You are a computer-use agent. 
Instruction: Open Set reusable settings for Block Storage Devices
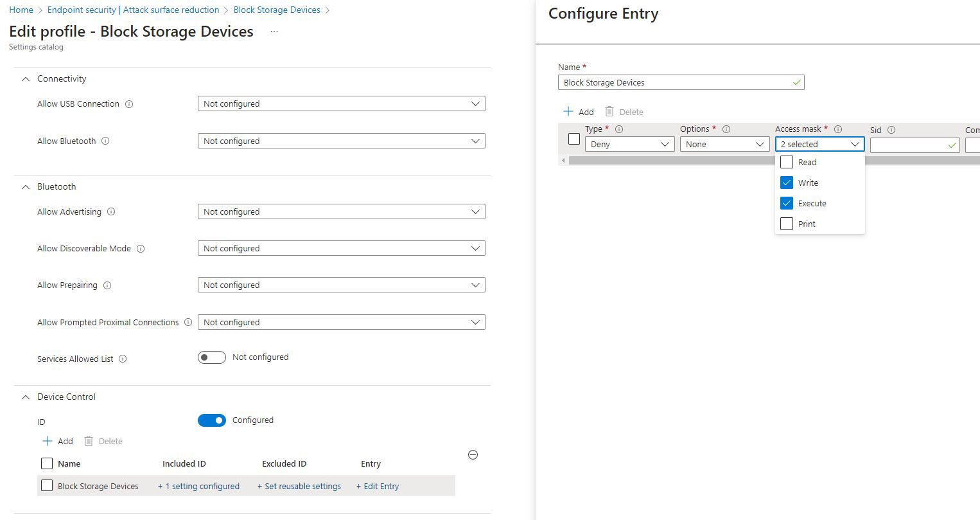click(x=299, y=486)
